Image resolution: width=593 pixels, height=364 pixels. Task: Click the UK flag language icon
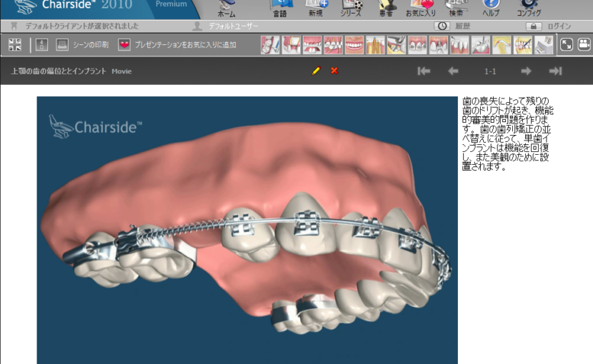[x=15, y=44]
